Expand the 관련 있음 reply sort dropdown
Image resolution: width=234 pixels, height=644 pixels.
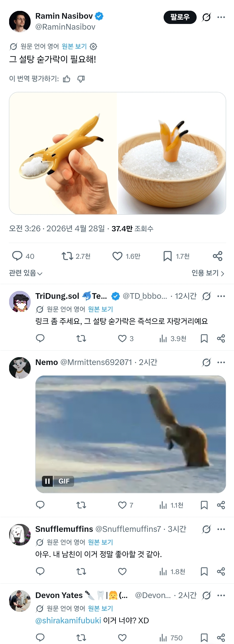pos(25,273)
